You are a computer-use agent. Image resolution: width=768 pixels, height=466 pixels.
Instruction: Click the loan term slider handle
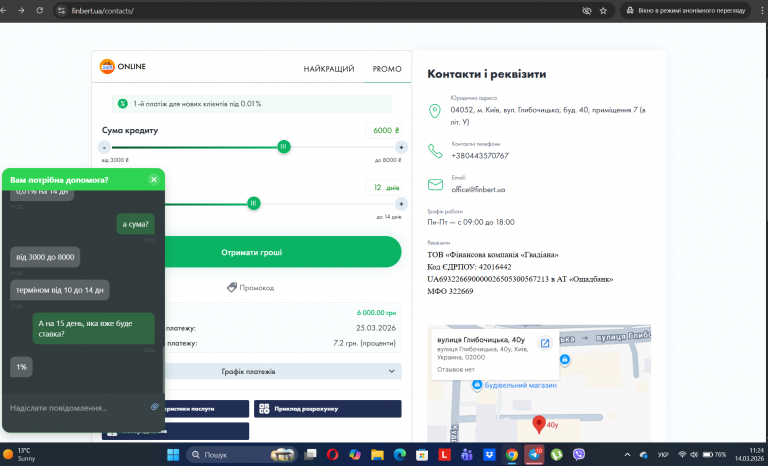point(253,203)
